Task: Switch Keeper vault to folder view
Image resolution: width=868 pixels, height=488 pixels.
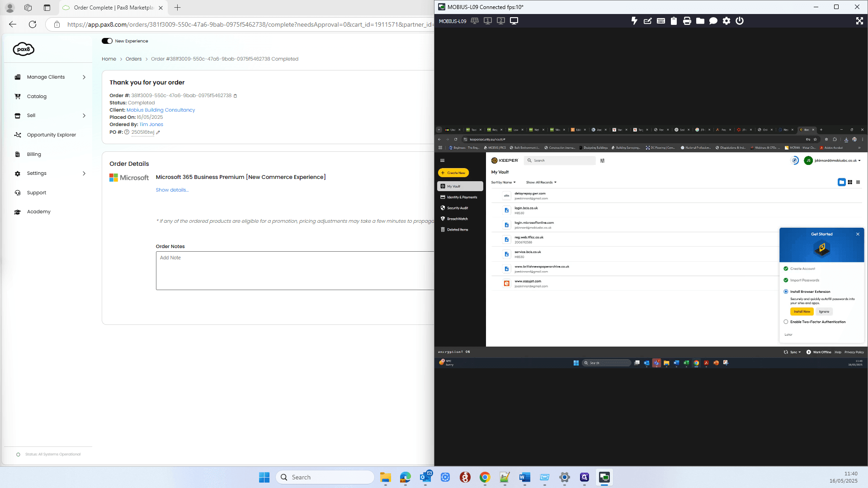Action: [841, 182]
